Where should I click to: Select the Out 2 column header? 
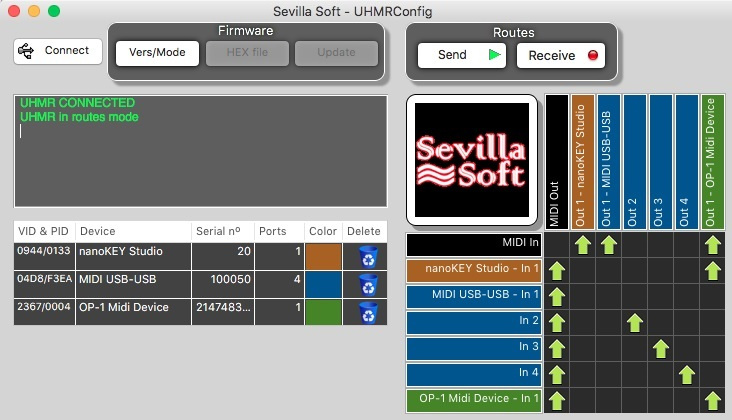coord(635,162)
